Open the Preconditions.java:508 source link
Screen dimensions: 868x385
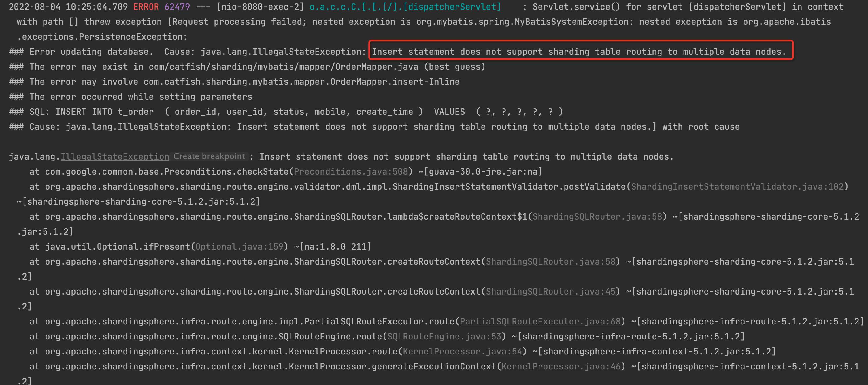click(x=350, y=171)
